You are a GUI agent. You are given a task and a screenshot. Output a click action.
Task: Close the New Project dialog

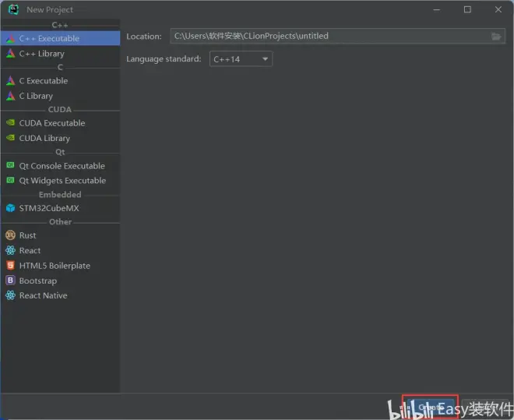click(x=498, y=10)
